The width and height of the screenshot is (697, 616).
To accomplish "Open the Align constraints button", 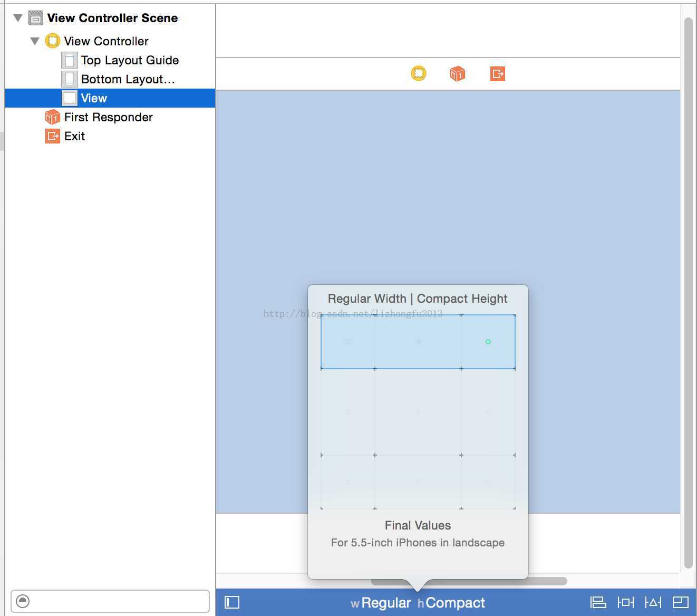I will (598, 602).
